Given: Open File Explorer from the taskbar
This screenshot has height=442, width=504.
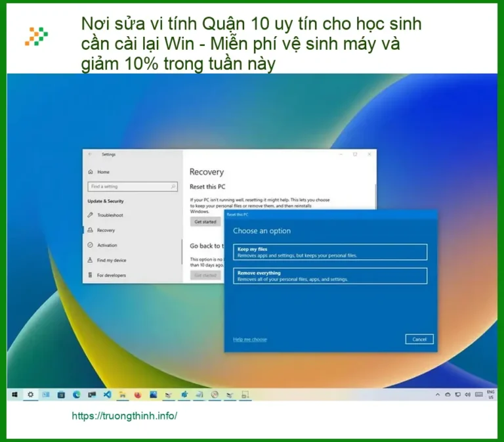Looking at the screenshot, I should [x=123, y=395].
